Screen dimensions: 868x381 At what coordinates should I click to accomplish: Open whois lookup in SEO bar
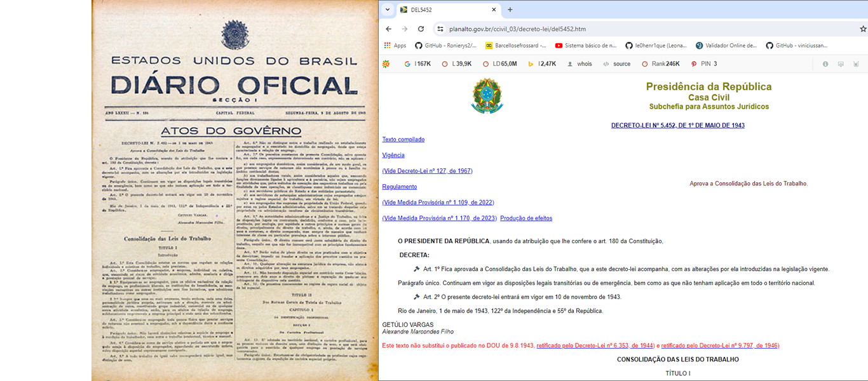[x=580, y=64]
